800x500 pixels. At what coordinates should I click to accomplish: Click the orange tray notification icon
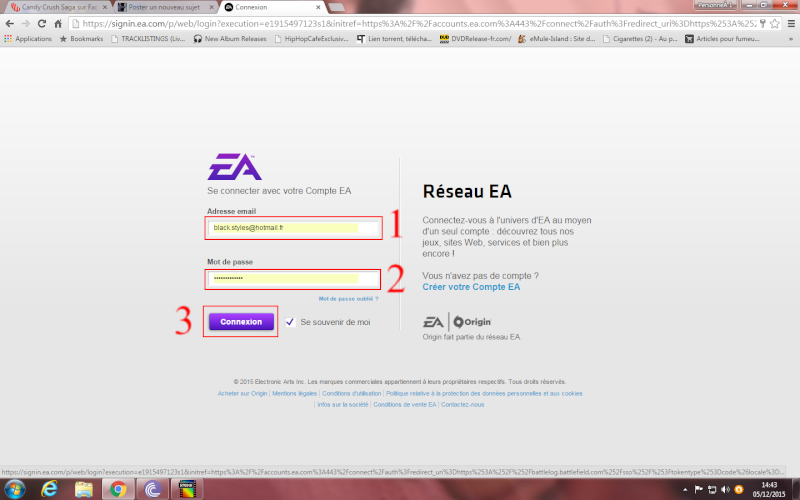tap(739, 490)
